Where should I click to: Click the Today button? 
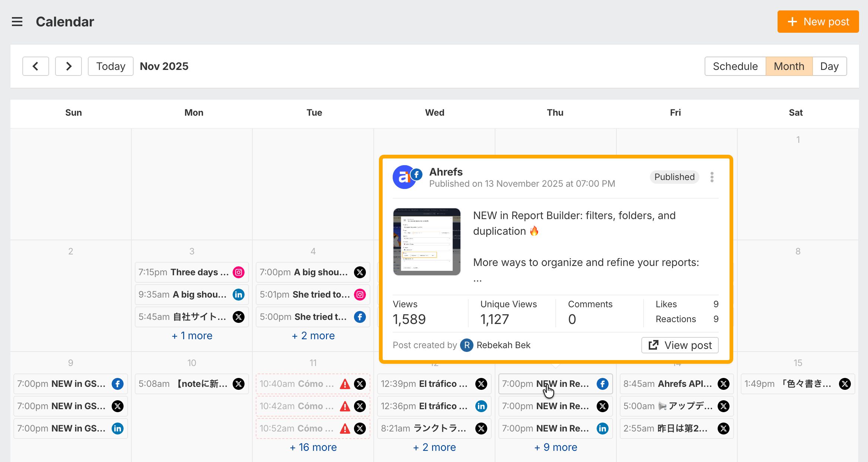110,66
